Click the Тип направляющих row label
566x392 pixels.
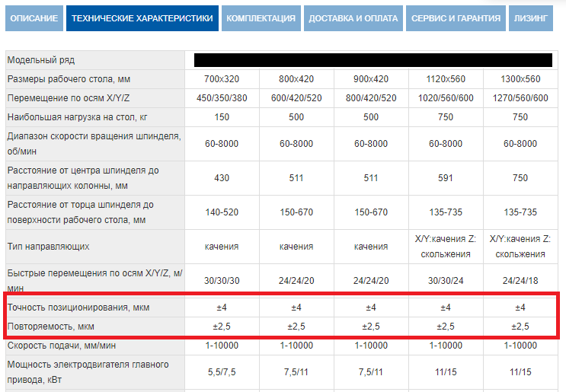(x=49, y=247)
